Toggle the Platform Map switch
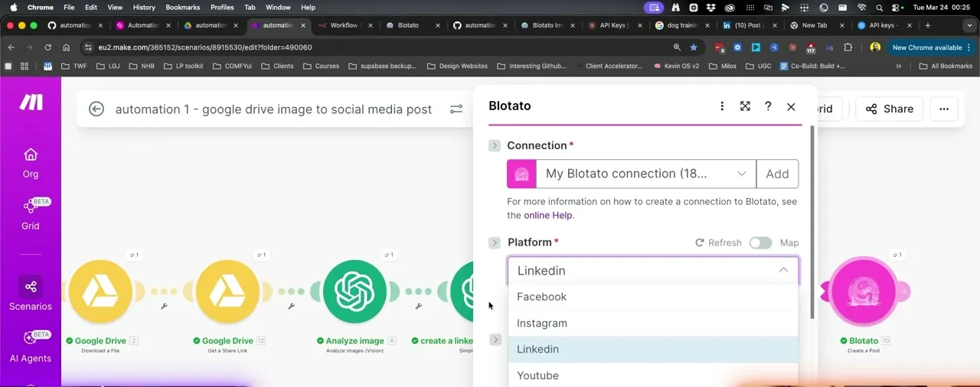980x387 pixels. click(x=760, y=242)
